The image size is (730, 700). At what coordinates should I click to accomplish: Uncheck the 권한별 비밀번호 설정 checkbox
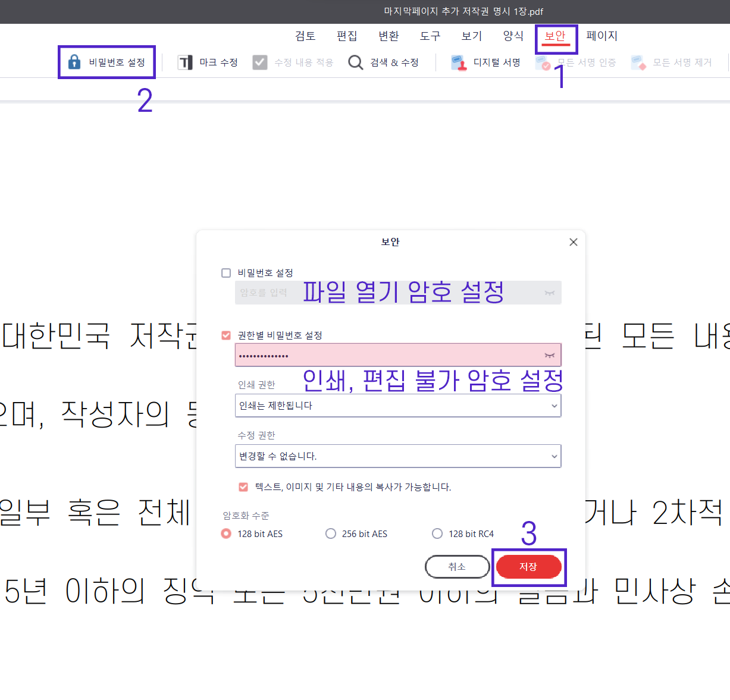[226, 335]
